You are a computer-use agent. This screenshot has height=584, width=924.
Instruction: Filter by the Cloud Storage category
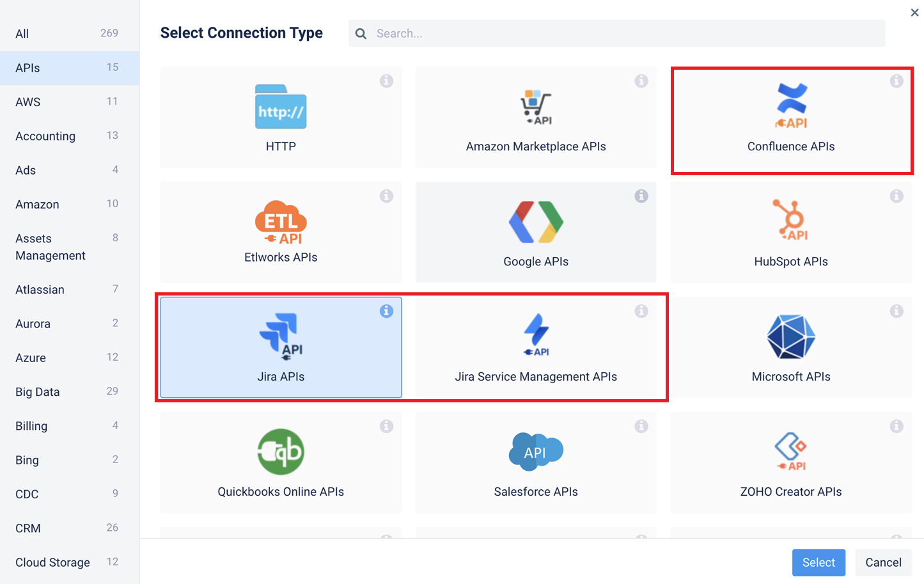click(69, 562)
